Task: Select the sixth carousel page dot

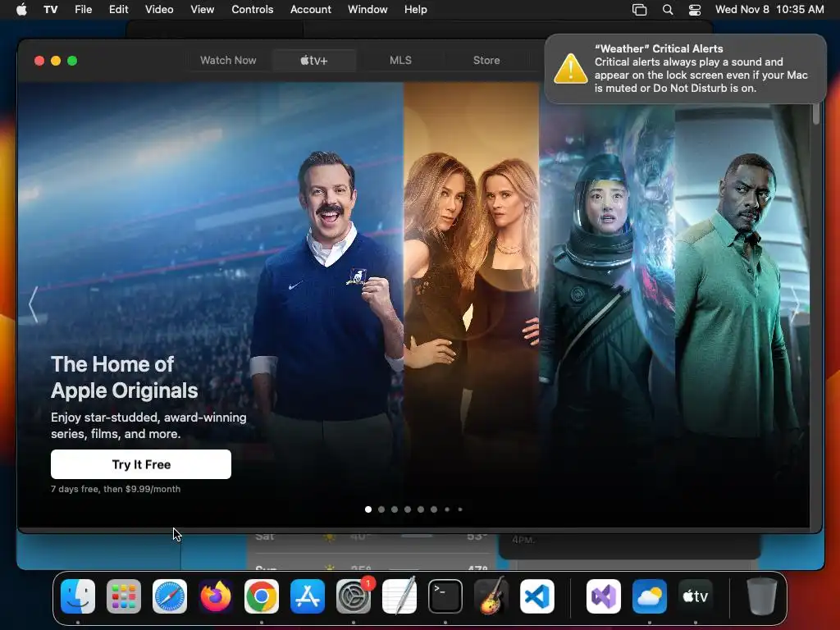Action: pos(434,509)
